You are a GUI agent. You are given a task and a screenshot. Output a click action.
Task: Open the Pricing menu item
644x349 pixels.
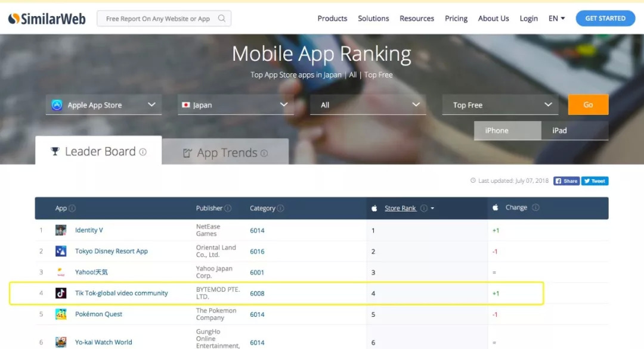pyautogui.click(x=456, y=18)
